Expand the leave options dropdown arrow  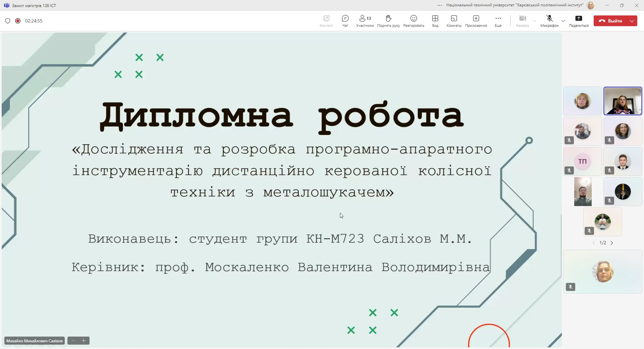tap(632, 21)
